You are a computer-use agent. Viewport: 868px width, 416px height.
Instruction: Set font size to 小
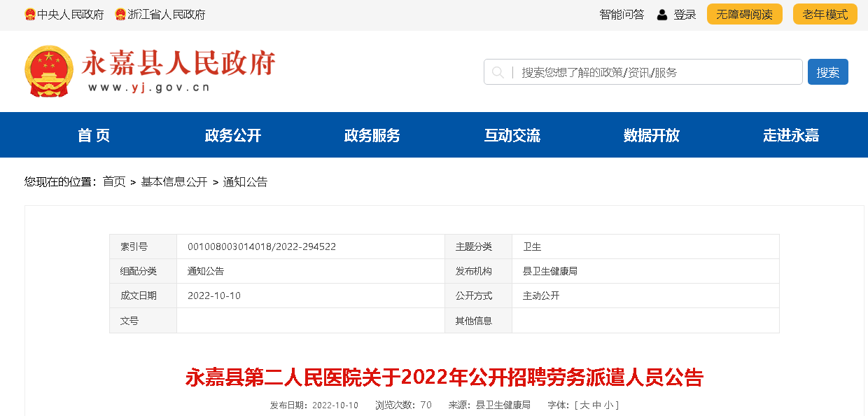pos(608,405)
